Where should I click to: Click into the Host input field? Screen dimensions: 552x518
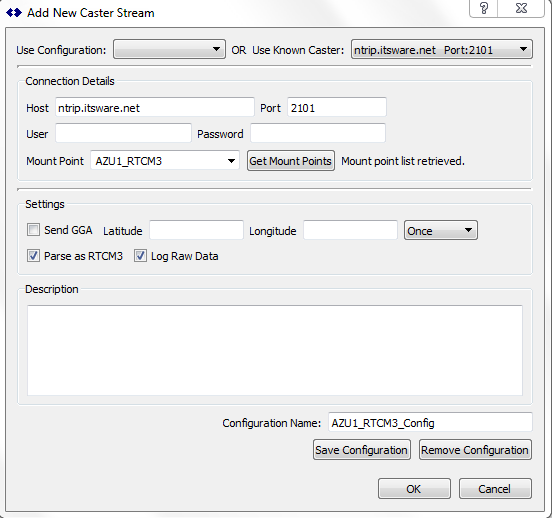pyautogui.click(x=155, y=107)
